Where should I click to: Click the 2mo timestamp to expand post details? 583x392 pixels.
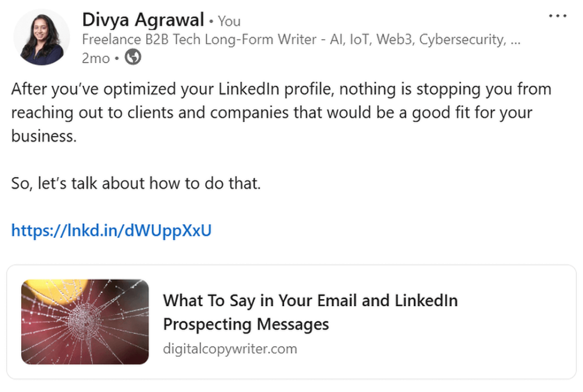(95, 57)
